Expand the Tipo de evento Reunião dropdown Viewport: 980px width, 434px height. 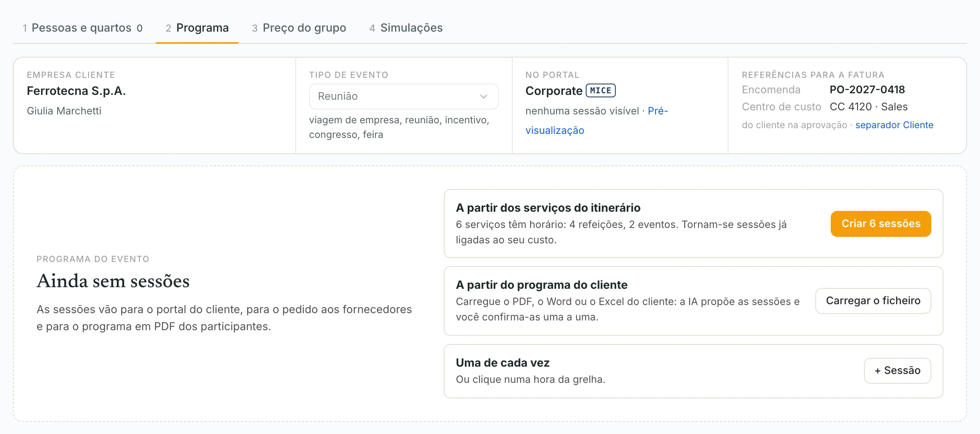[x=404, y=96]
